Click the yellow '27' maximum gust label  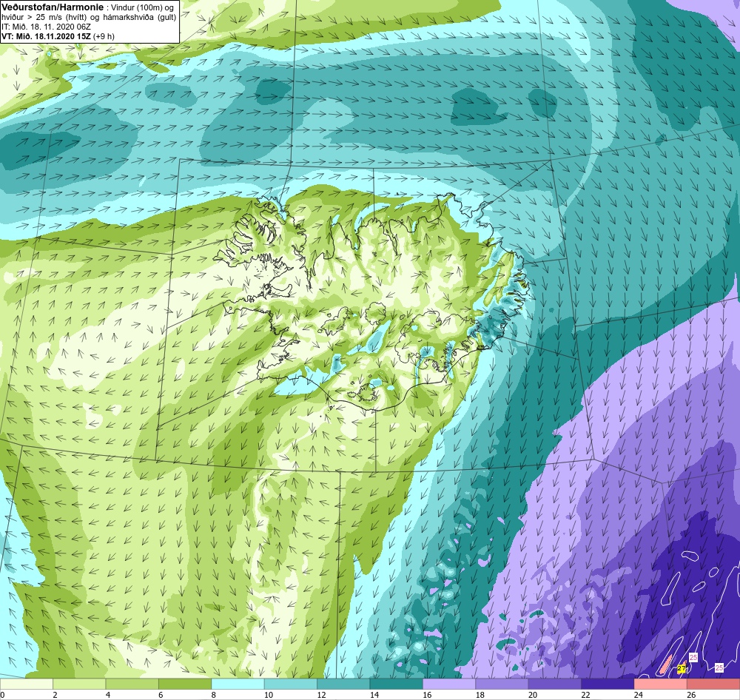[682, 669]
